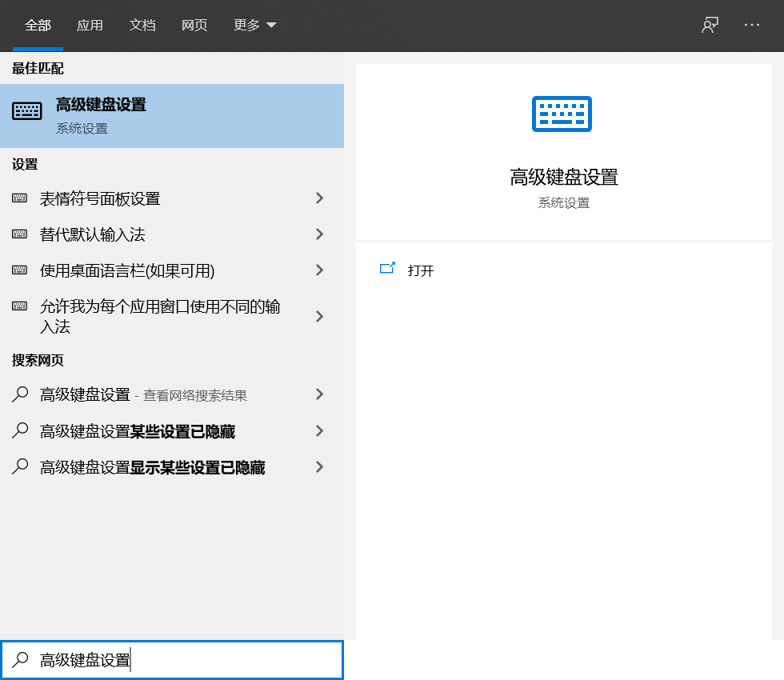The height and width of the screenshot is (680, 784).
Task: Click the keyboard icon next to 表情符号面板设置
Action: click(18, 198)
